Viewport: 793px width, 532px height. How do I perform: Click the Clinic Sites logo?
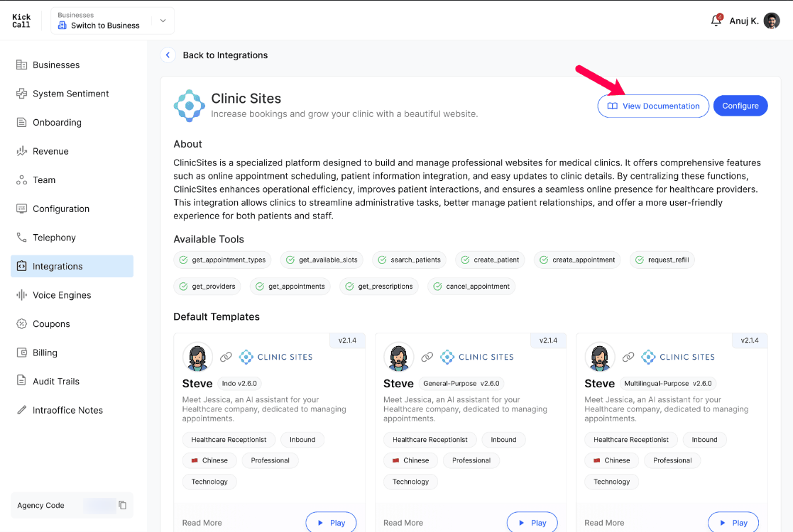(x=189, y=106)
